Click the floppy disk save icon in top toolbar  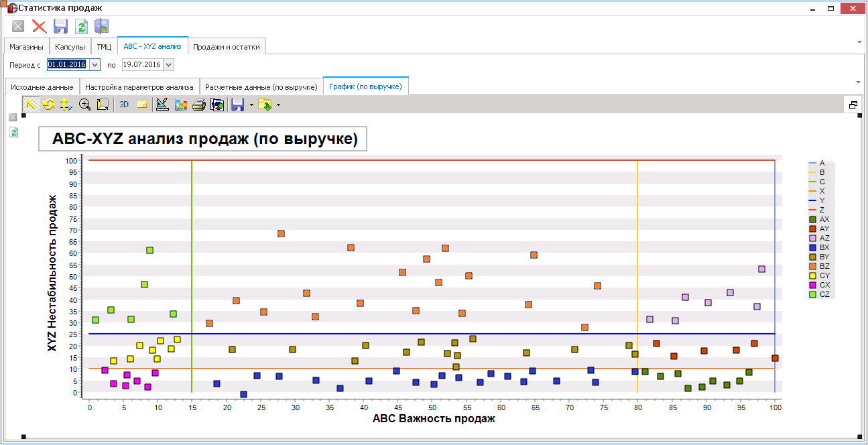pos(60,27)
